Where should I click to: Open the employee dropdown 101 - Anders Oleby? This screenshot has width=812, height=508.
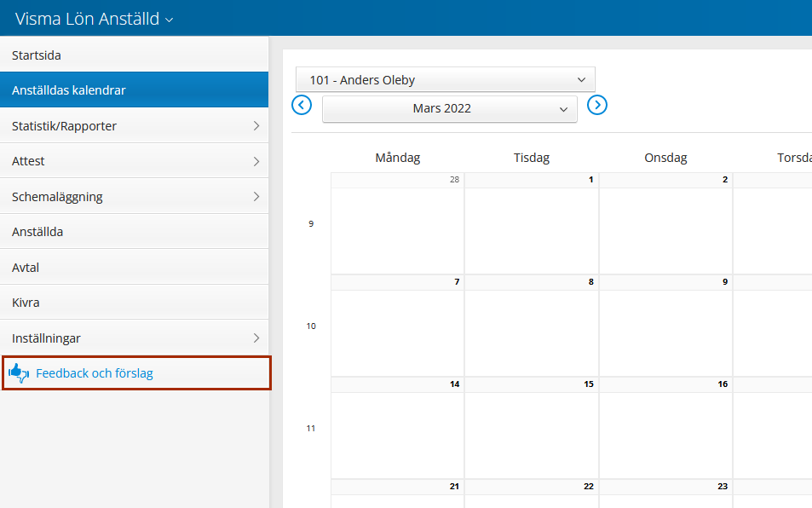tap(446, 80)
